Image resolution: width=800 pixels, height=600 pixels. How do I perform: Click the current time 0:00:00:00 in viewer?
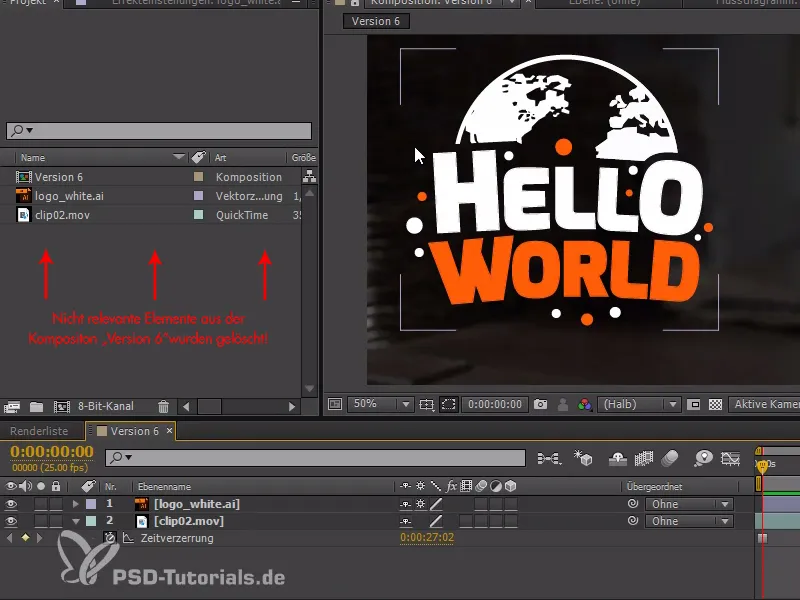[x=495, y=404]
